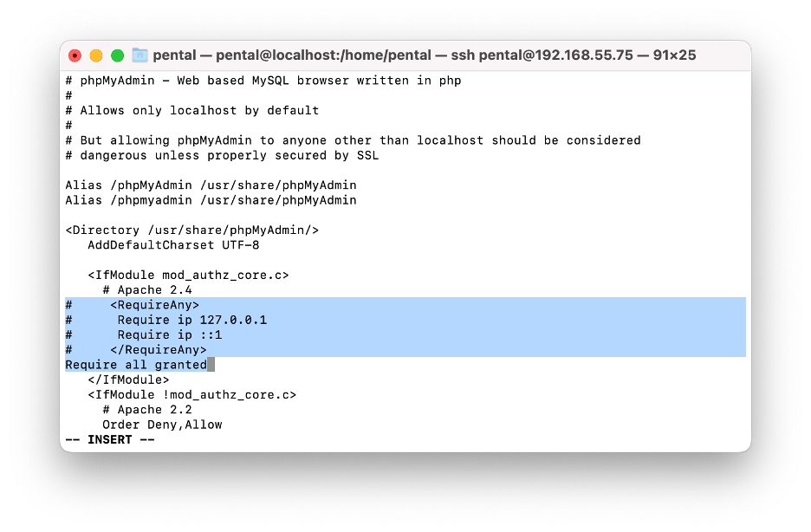Click the lowercase 'Alias /phpmyadmin' line
Image resolution: width=811 pixels, height=532 pixels.
pyautogui.click(x=211, y=200)
